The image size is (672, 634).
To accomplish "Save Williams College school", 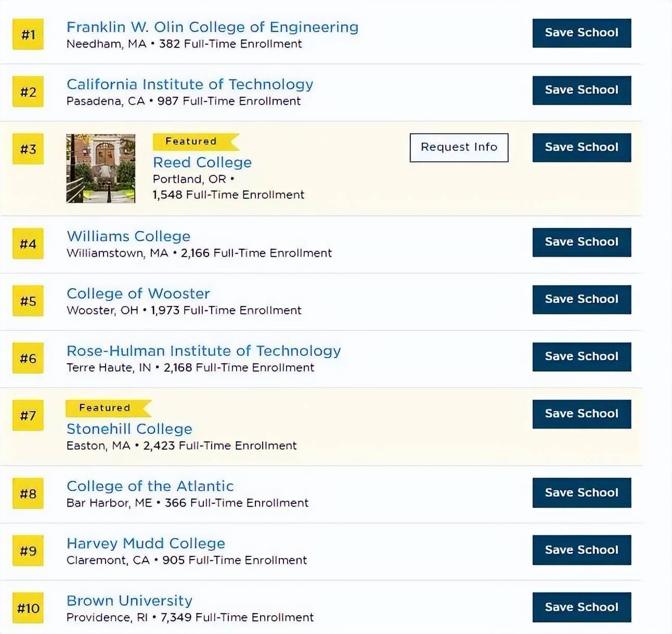I will (x=581, y=242).
